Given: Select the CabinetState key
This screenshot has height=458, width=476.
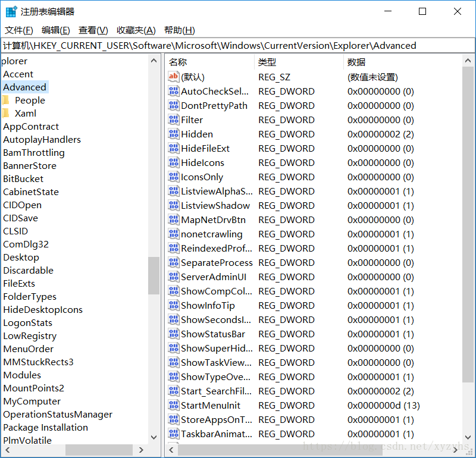Looking at the screenshot, I should click(x=31, y=192).
